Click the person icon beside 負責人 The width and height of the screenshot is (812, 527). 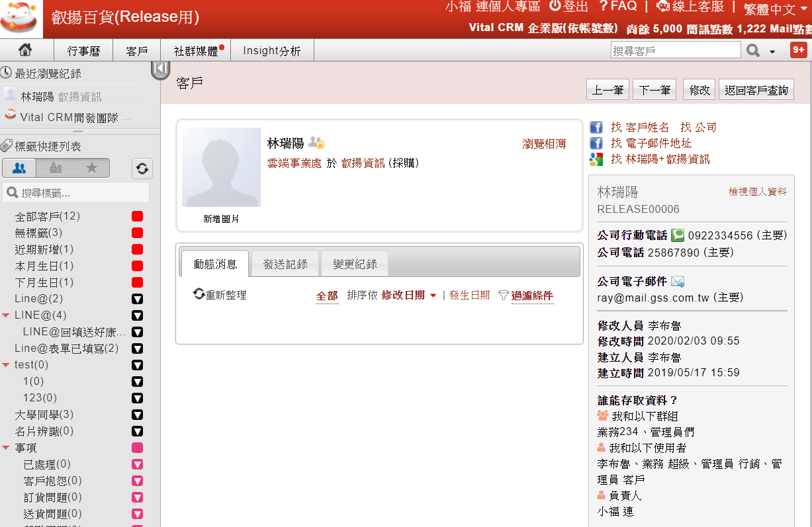pyautogui.click(x=602, y=495)
